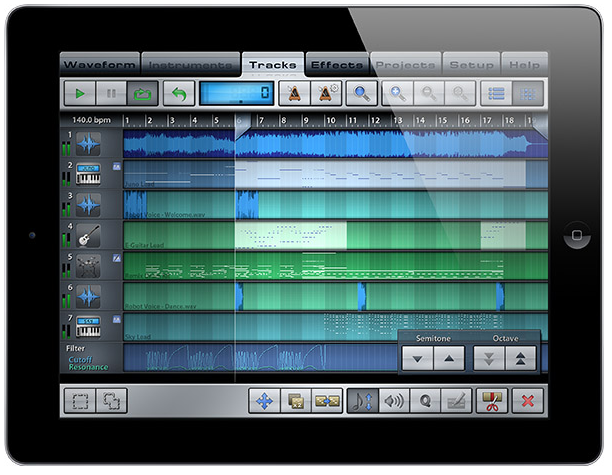Viewport: 612px width, 475px height.
Task: Select track 3 audio waveform icon
Action: click(x=88, y=205)
